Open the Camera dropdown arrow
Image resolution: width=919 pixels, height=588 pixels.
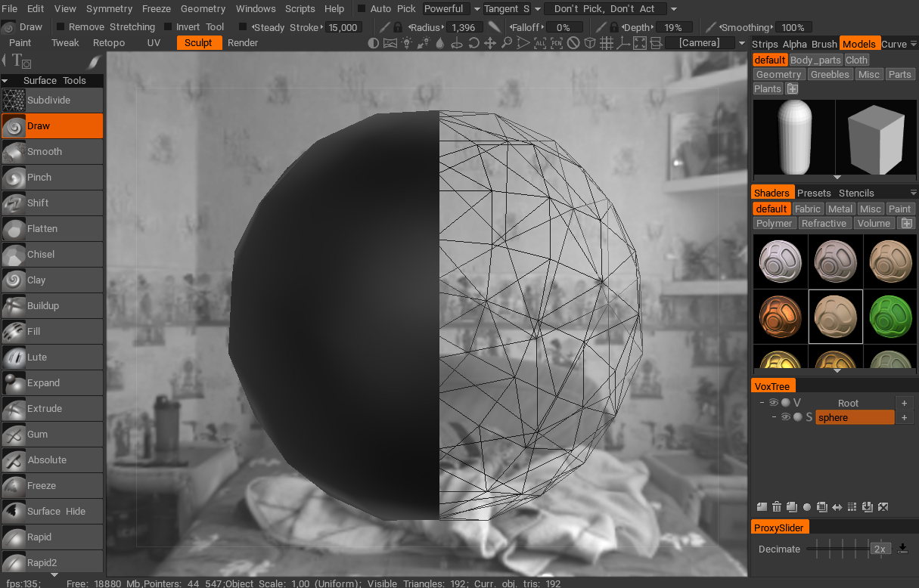[741, 43]
